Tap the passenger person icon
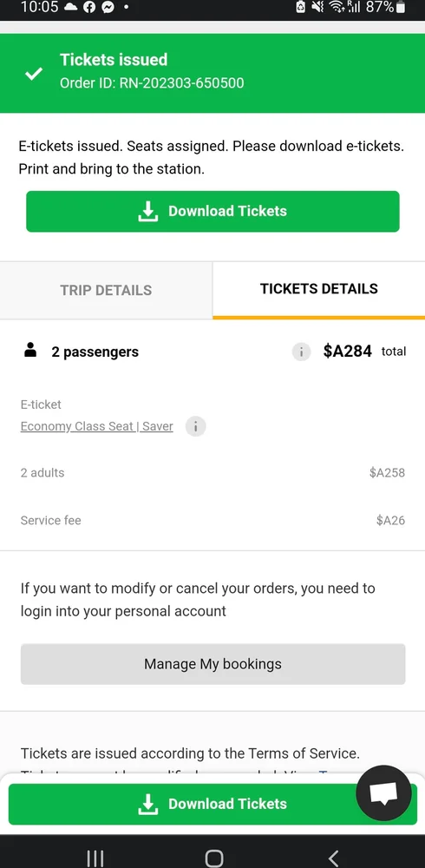Image resolution: width=425 pixels, height=868 pixels. [30, 351]
